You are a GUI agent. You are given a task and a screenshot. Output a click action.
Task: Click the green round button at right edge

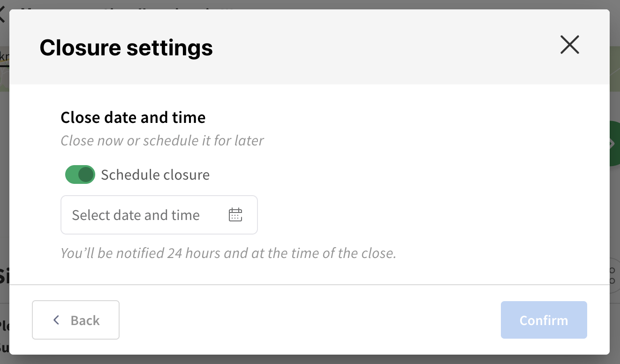pyautogui.click(x=614, y=144)
